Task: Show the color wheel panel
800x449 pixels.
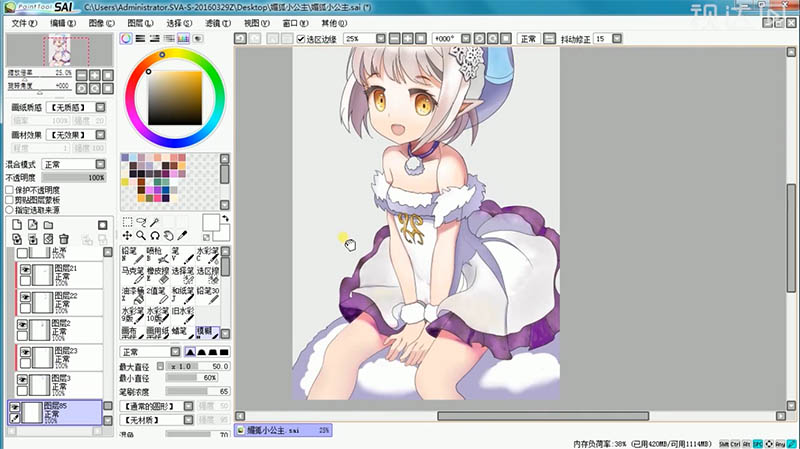Action: point(126,38)
